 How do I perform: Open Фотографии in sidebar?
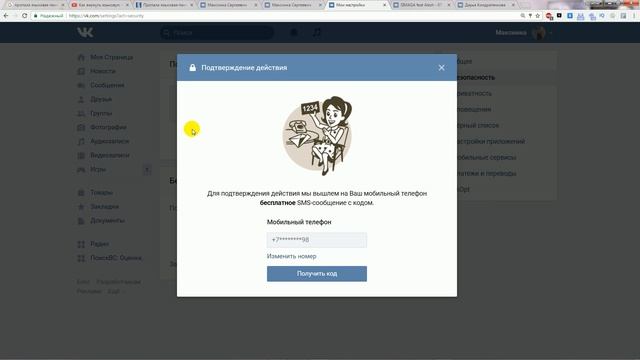(x=108, y=127)
